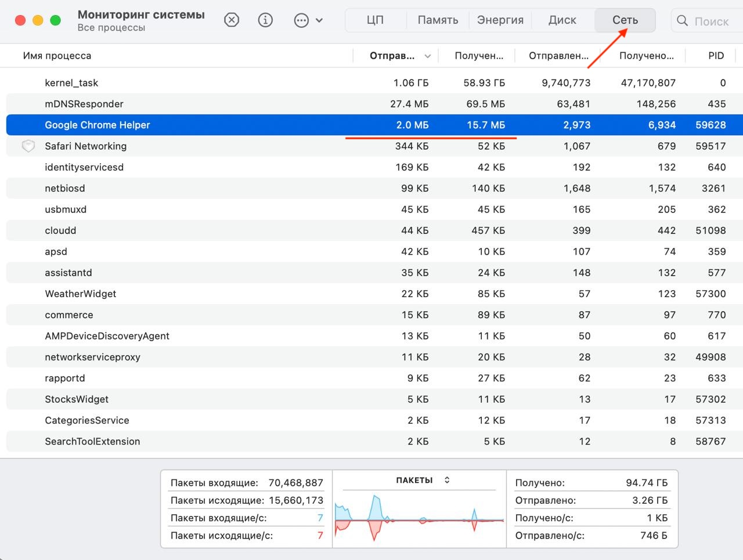743x560 pixels.
Task: Expand the chevron next to ellipsis button
Action: click(x=319, y=20)
